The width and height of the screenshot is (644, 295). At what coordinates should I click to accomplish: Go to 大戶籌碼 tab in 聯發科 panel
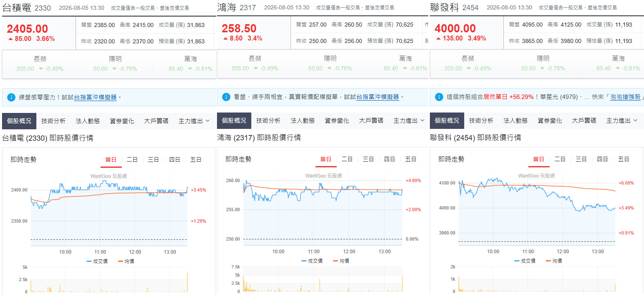pos(584,121)
